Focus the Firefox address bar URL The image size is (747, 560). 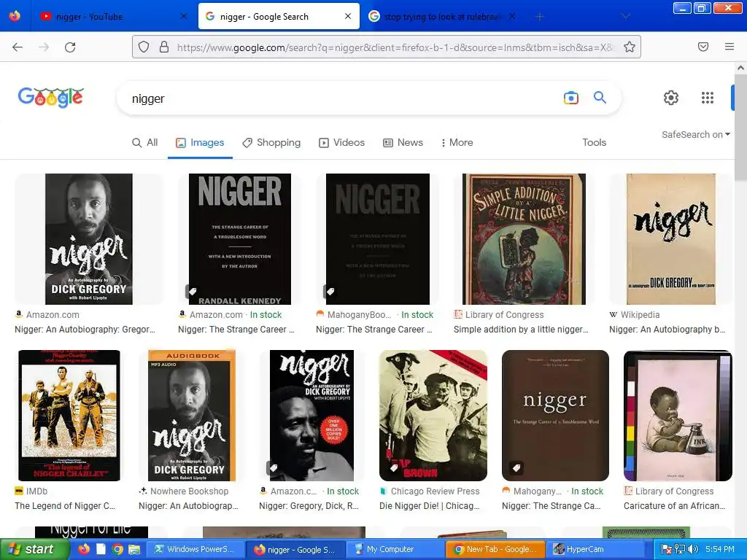pyautogui.click(x=395, y=47)
